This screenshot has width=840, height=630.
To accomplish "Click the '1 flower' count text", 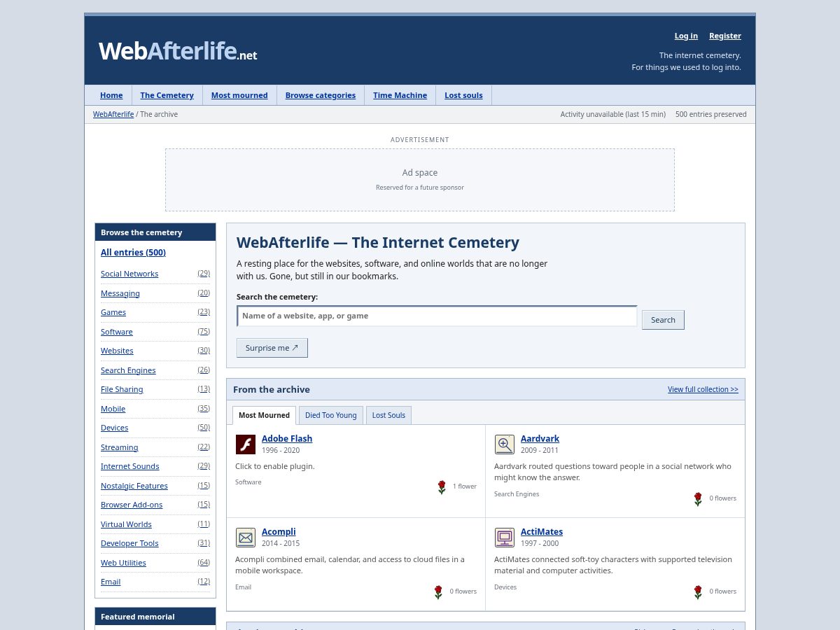I will [x=465, y=486].
